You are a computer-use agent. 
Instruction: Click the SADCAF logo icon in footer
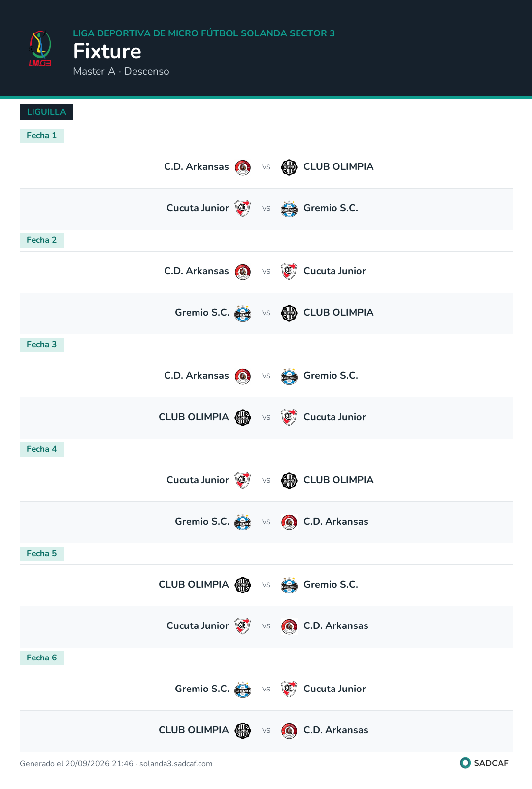[x=465, y=763]
